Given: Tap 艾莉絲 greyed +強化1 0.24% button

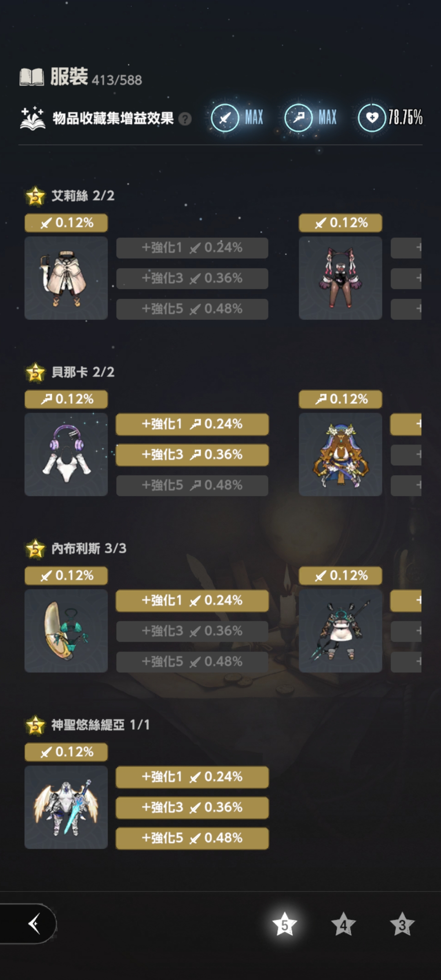Looking at the screenshot, I should pyautogui.click(x=192, y=248).
